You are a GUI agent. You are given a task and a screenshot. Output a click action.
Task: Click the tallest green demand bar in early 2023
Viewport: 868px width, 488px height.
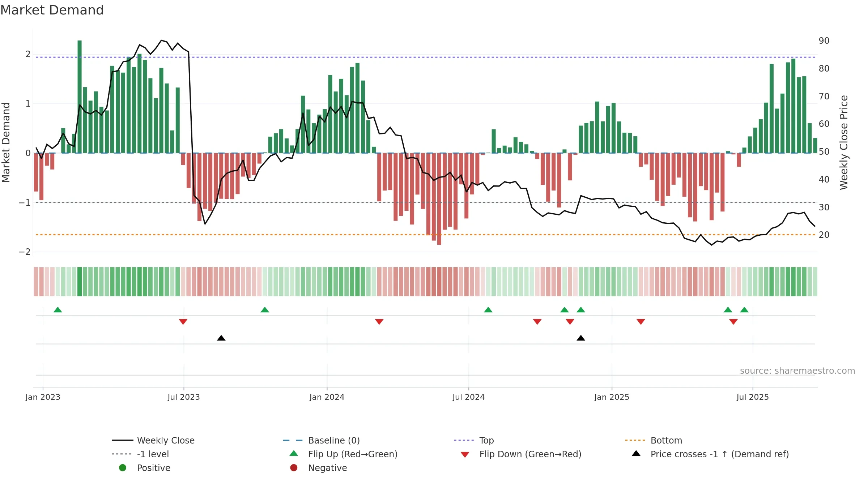point(80,97)
